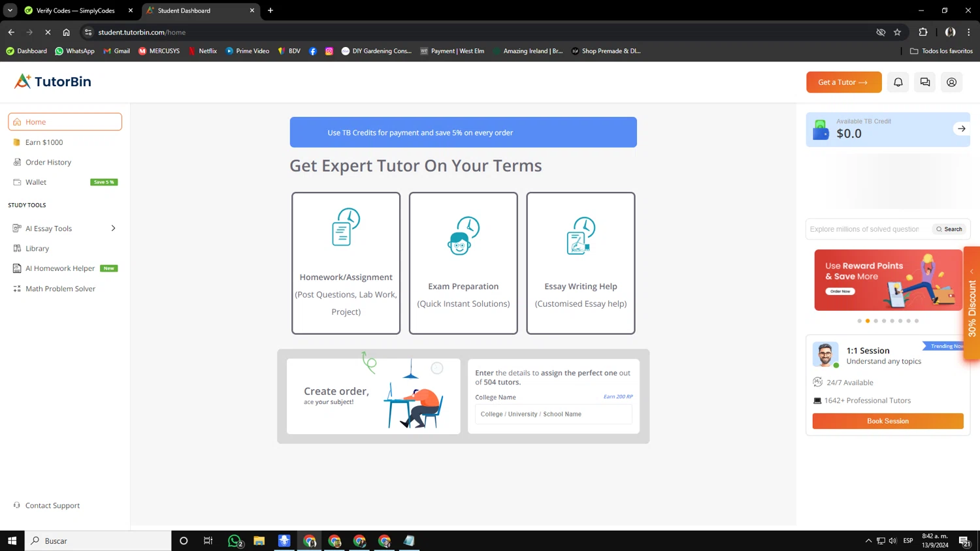Show hidden system tray icons
Image resolution: width=980 pixels, height=551 pixels.
(x=868, y=541)
